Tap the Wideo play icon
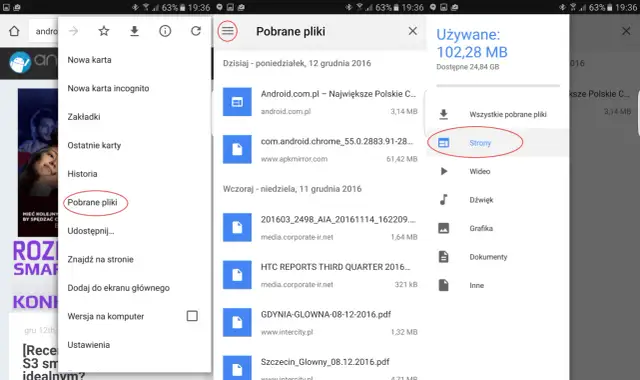The height and width of the screenshot is (380, 640). point(444,171)
